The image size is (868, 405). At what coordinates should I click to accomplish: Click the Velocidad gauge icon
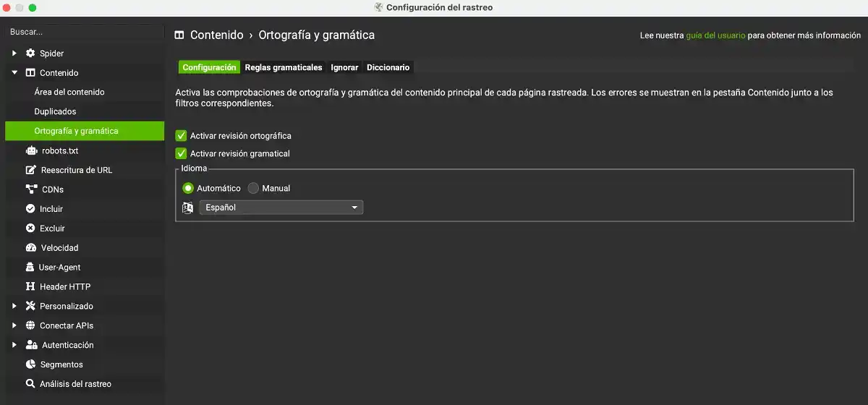(30, 248)
